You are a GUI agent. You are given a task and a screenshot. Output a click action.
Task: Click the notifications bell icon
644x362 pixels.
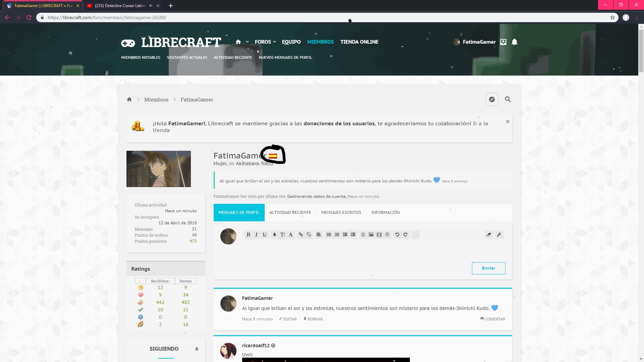[x=515, y=42]
